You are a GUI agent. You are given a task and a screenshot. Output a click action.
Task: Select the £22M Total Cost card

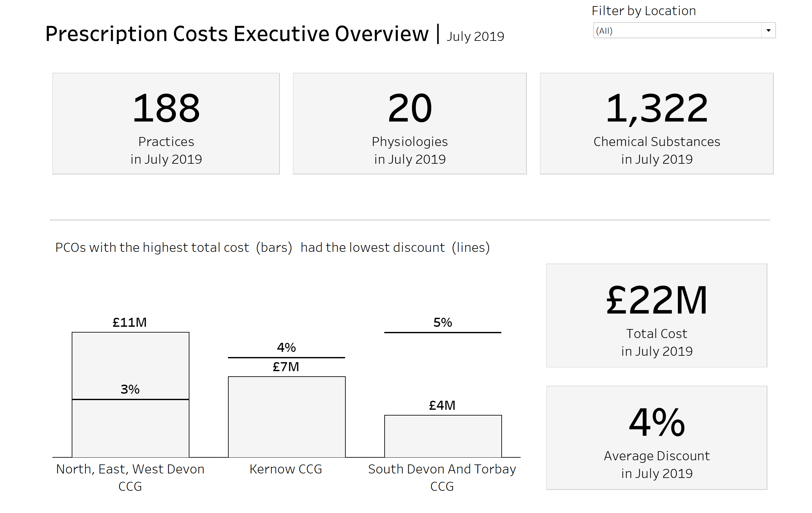coord(656,315)
